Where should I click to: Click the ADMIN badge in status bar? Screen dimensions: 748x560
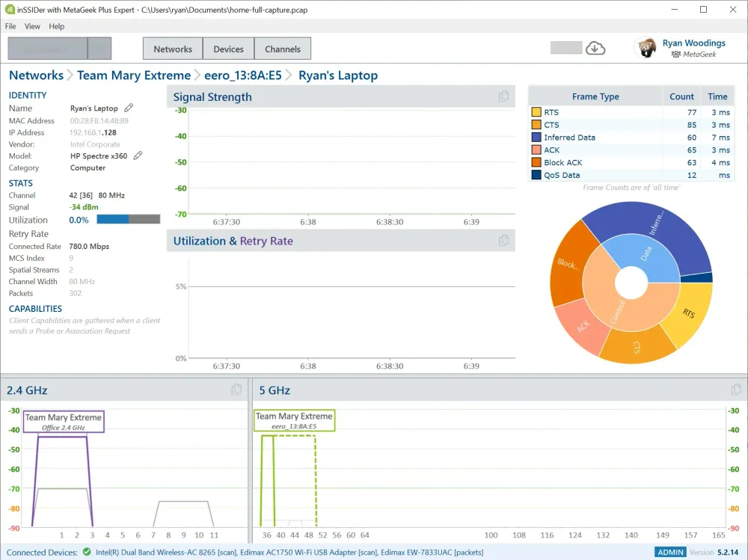pos(671,552)
